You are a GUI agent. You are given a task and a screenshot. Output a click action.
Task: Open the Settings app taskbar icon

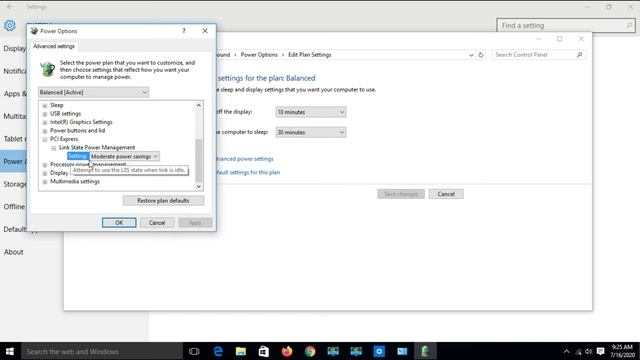[379, 351]
